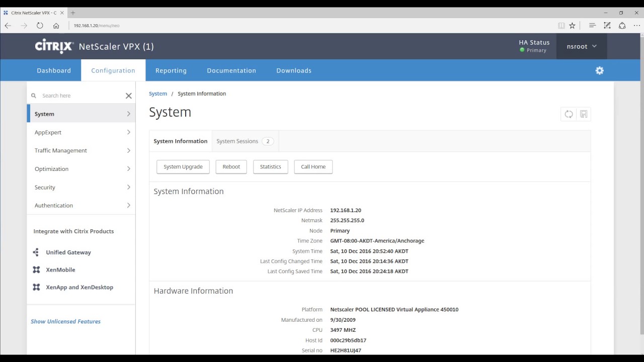This screenshot has width=644, height=362.
Task: Switch to System Sessions tab
Action: [245, 141]
